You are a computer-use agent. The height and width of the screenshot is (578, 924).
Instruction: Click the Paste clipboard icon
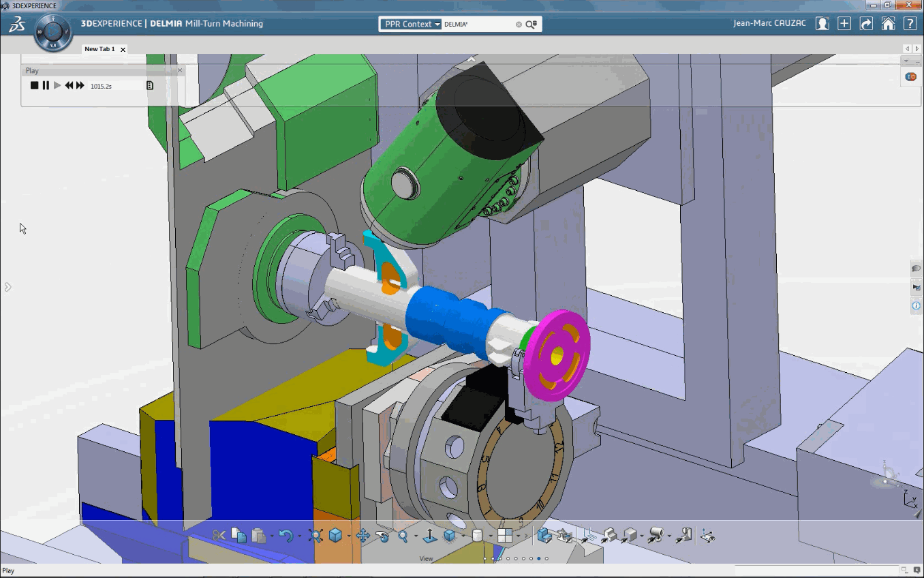[x=258, y=536]
